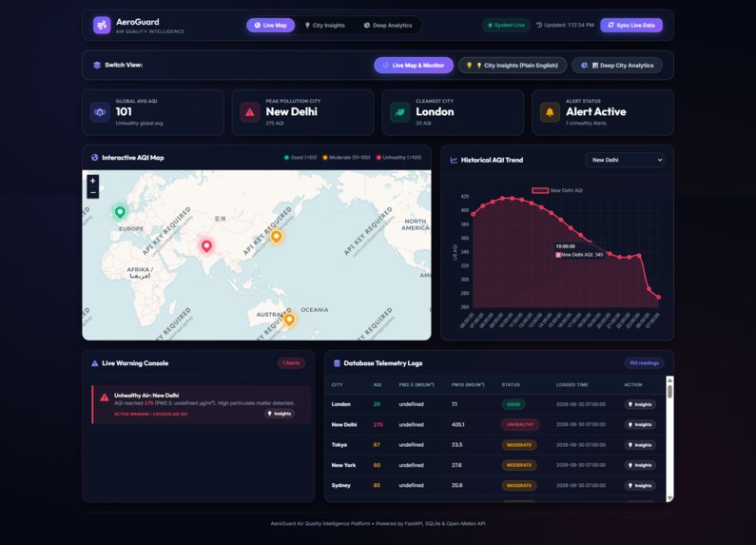
Task: Click the GOOD status badge for London
Action: [x=514, y=404]
